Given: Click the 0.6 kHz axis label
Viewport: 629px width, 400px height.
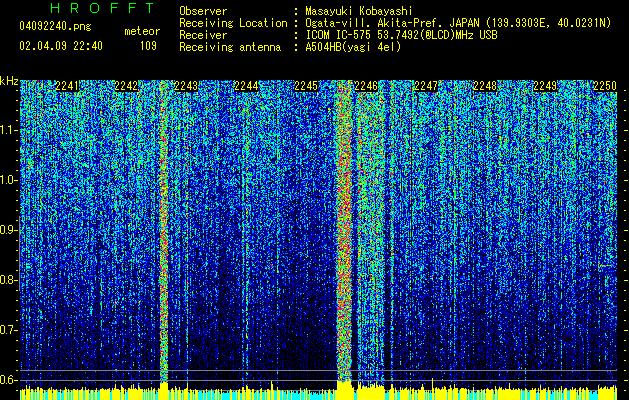Looking at the screenshot, I should [x=9, y=380].
